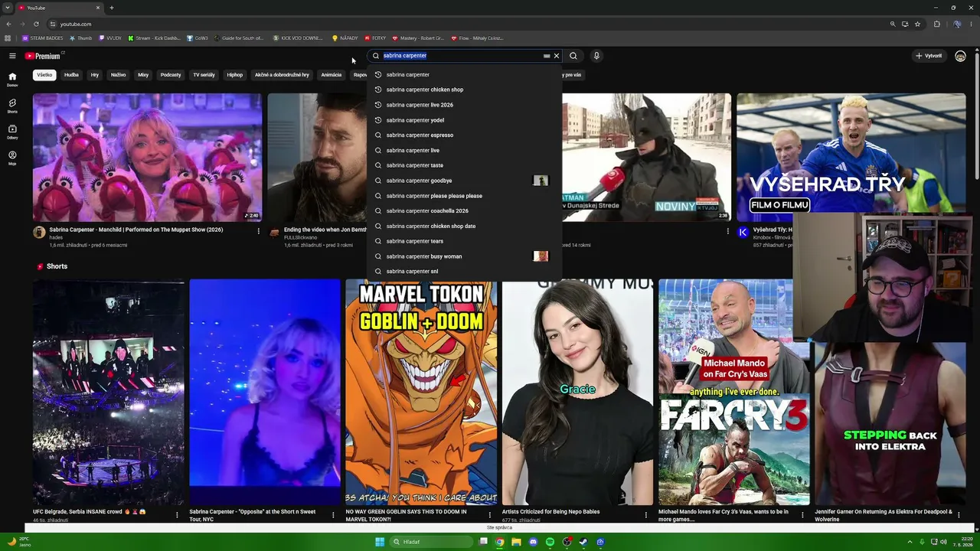The width and height of the screenshot is (980, 551).
Task: Choose suggestion "sabrina carpenter tears"
Action: [464, 241]
